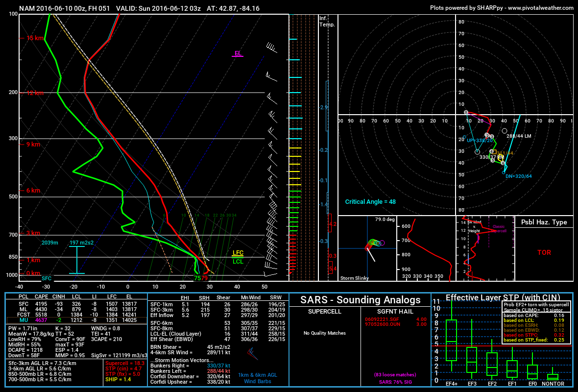Image resolution: width=578 pixels, height=392 pixels.
Task: Click the UP=338/20 Corfidi vector label
Action: click(x=480, y=141)
